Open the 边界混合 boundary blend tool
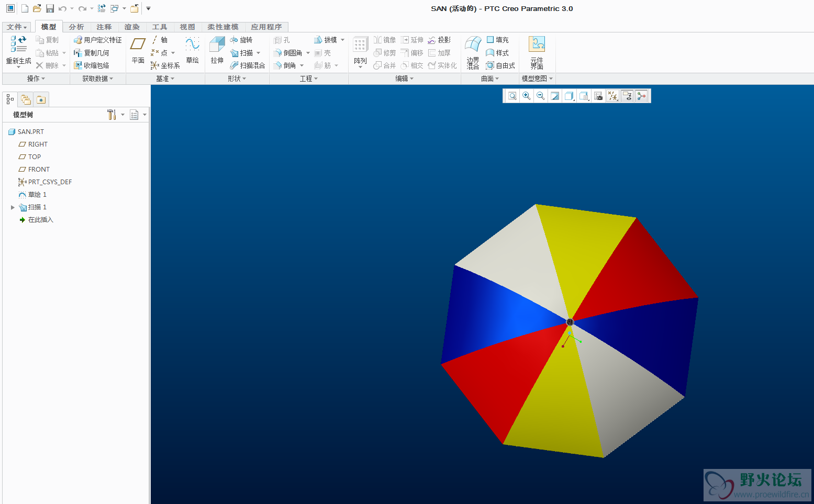This screenshot has height=504, width=814. 473,52
